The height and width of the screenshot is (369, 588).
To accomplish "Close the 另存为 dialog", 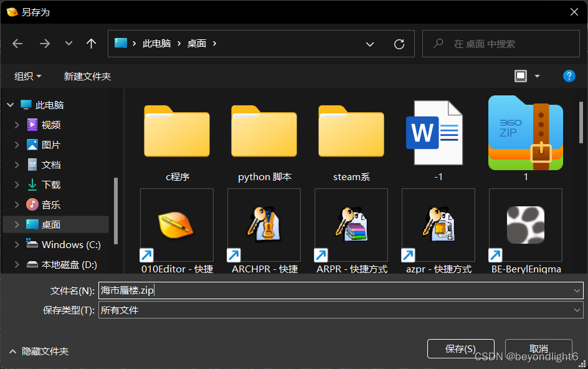I will pyautogui.click(x=574, y=12).
